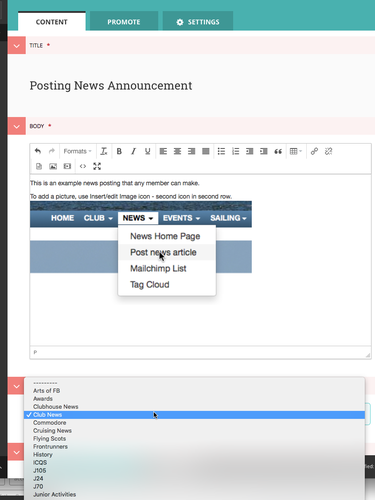Select the blank dashes option in list
Screen dimensions: 375x500
pos(195,383)
